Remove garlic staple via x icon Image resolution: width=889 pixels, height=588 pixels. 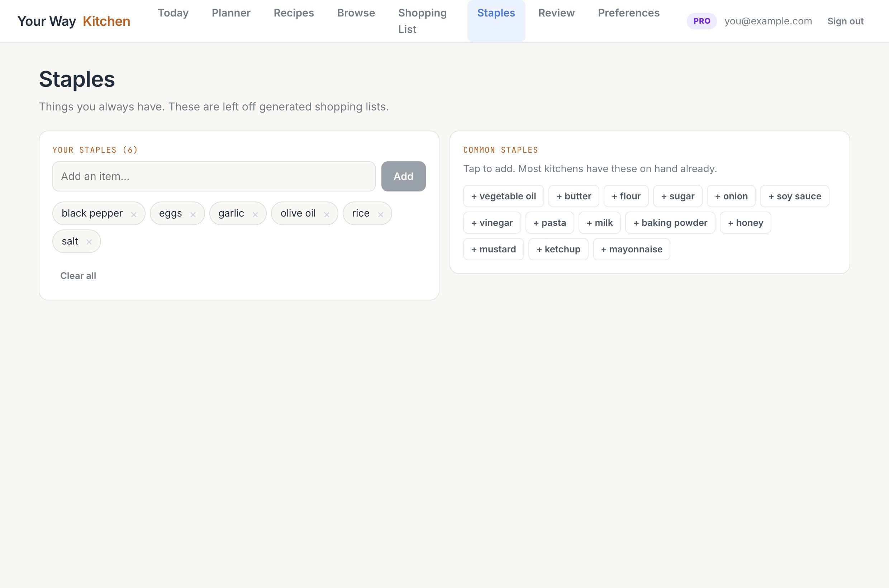pos(255,214)
